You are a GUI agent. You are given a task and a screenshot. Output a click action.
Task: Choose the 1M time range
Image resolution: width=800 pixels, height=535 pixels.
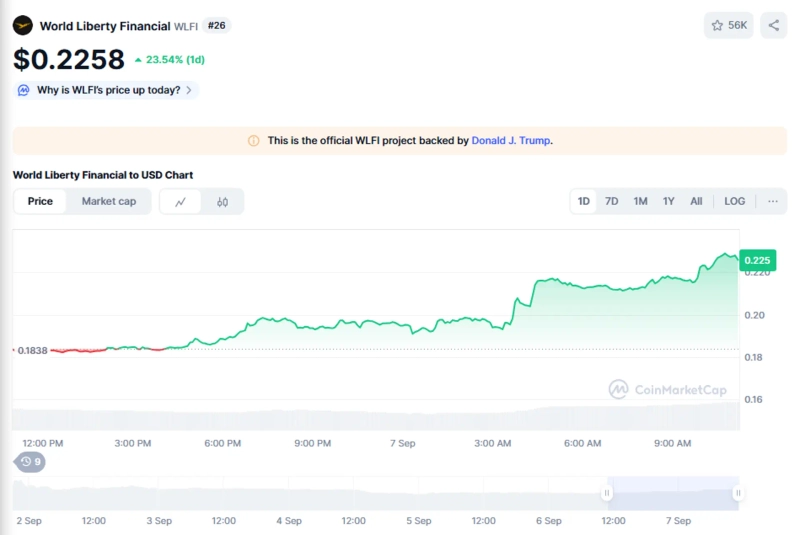point(640,201)
